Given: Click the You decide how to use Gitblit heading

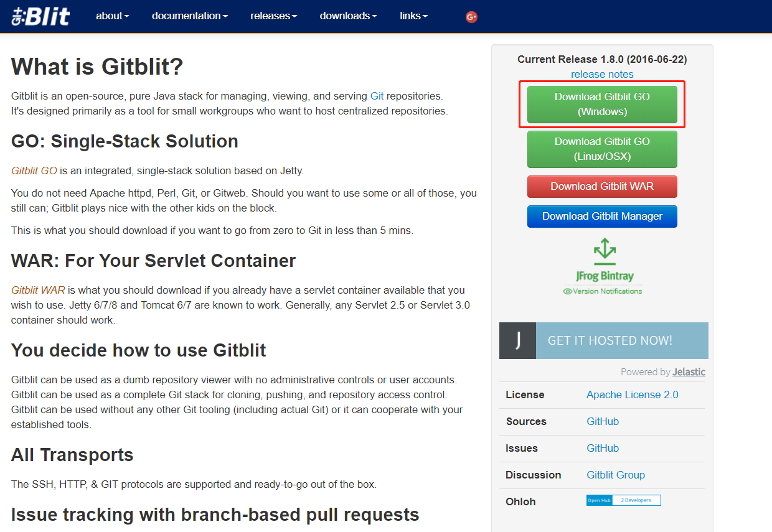Looking at the screenshot, I should pos(138,350).
